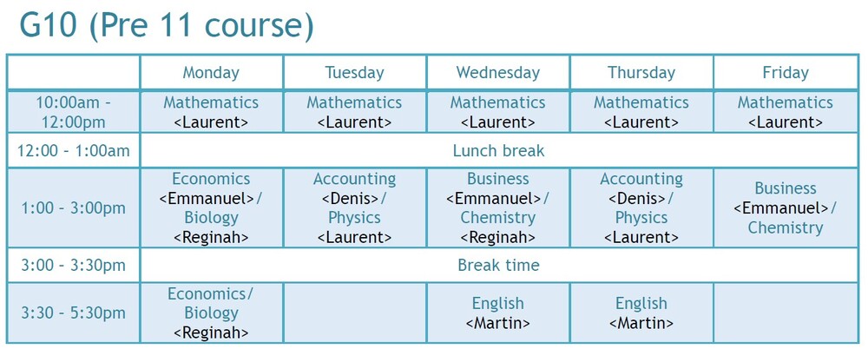Select the Thursday column header
Screen dimensions: 868x349
pyautogui.click(x=641, y=73)
